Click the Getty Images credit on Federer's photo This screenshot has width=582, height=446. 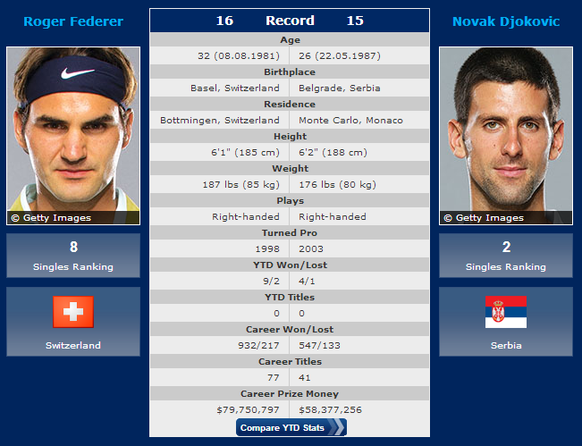[51, 218]
